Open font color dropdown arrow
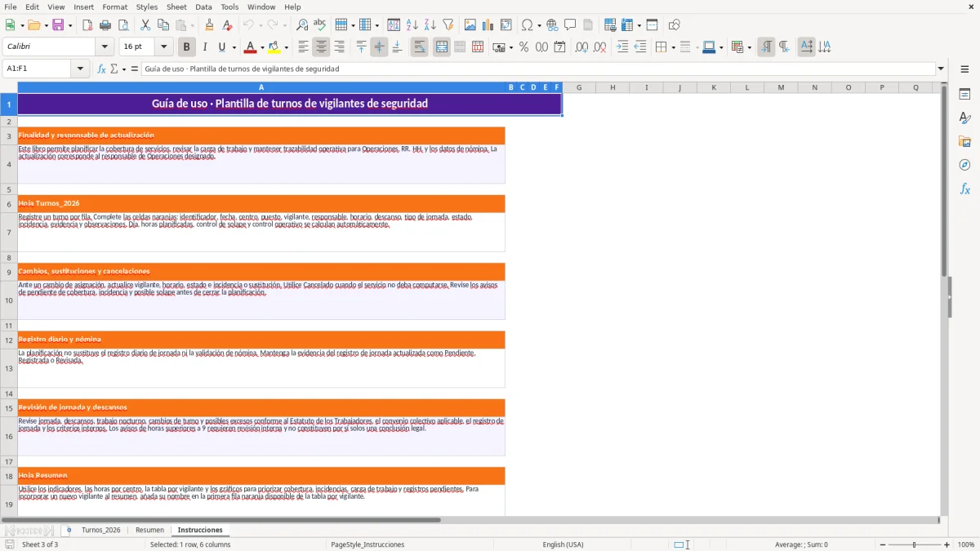This screenshot has width=980, height=551. [262, 47]
